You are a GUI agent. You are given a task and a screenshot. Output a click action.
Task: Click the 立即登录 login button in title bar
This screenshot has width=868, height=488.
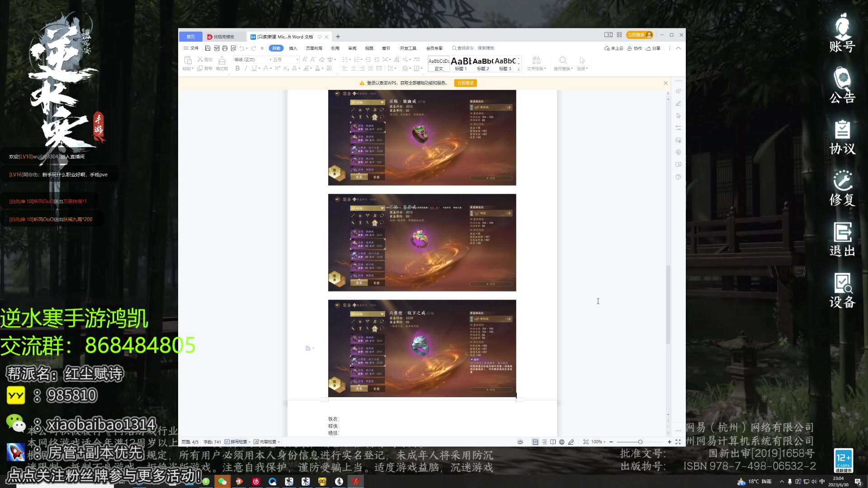pos(639,35)
